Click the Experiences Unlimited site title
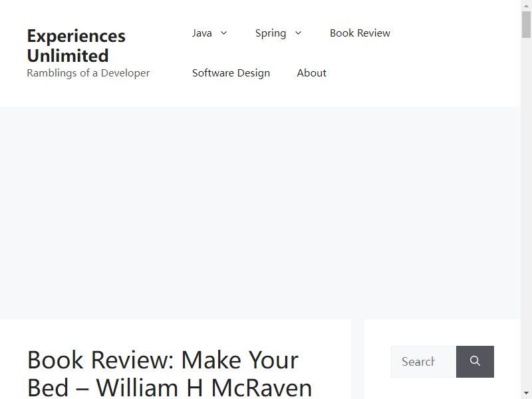This screenshot has width=532, height=399. [76, 46]
